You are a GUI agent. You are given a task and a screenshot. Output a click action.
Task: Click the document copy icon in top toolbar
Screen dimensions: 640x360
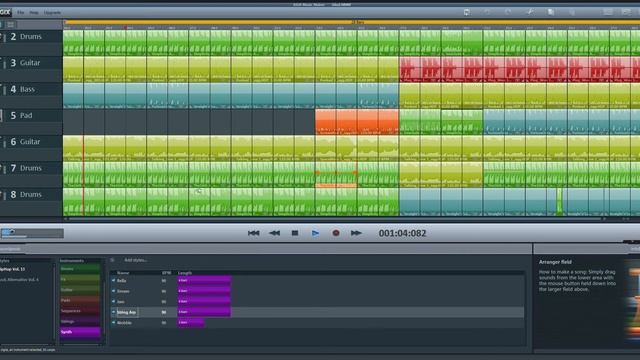[x=551, y=12]
